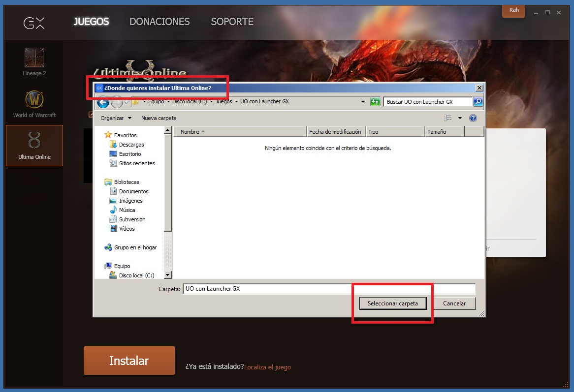
Task: Maximize the GX launcher window
Action: [x=547, y=12]
